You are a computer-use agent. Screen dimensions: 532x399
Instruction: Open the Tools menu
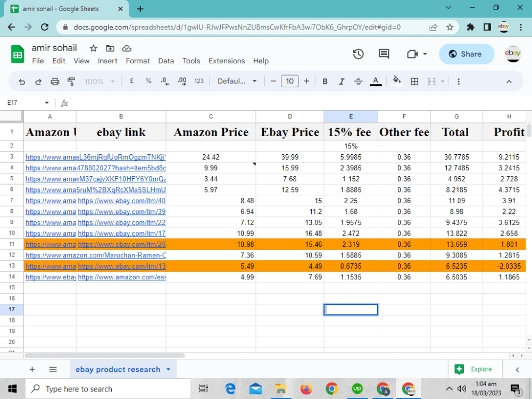click(x=192, y=61)
